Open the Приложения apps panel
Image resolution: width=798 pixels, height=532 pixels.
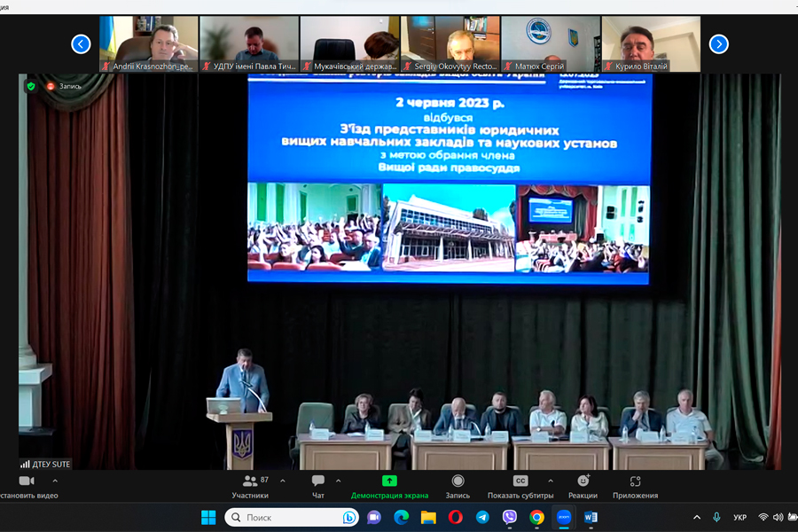coord(635,487)
